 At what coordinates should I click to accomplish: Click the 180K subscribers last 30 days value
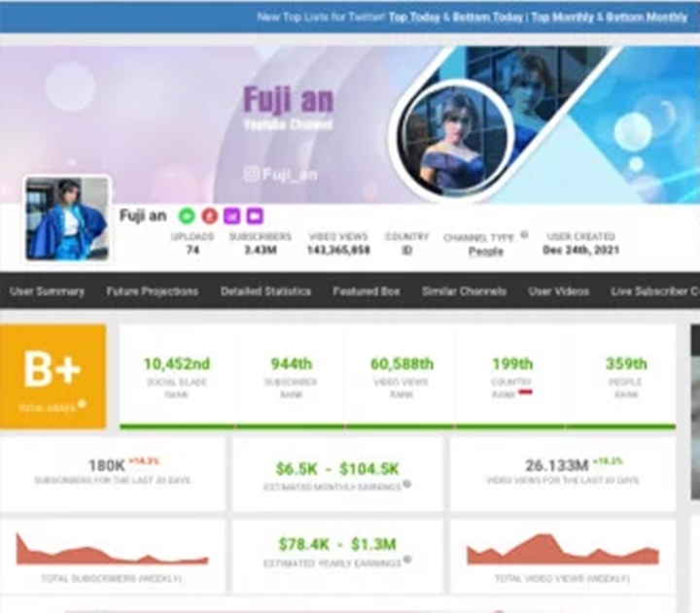[107, 465]
